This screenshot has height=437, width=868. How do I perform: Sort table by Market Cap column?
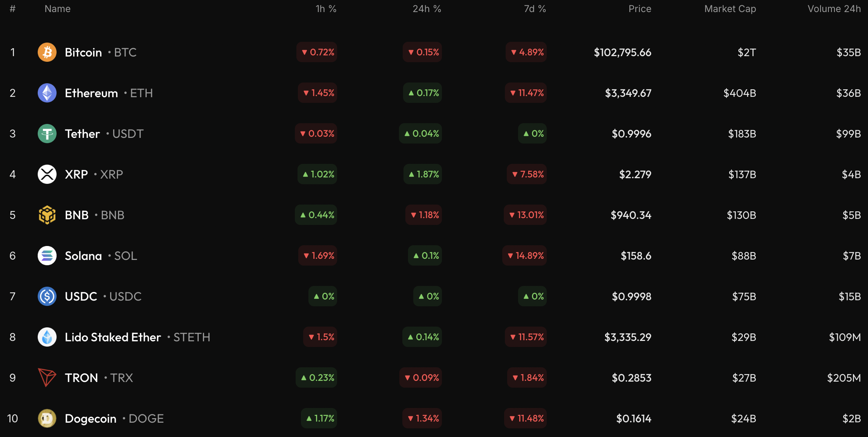click(x=730, y=9)
